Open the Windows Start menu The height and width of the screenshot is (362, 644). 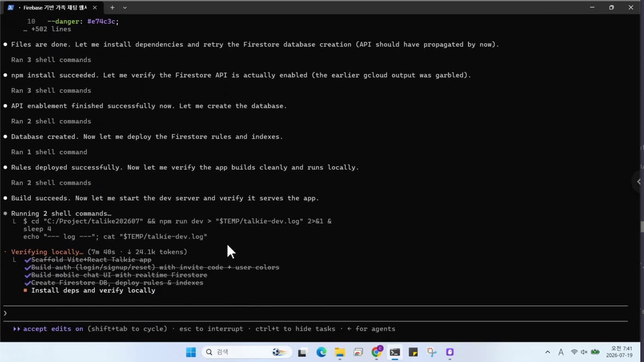[x=191, y=352]
